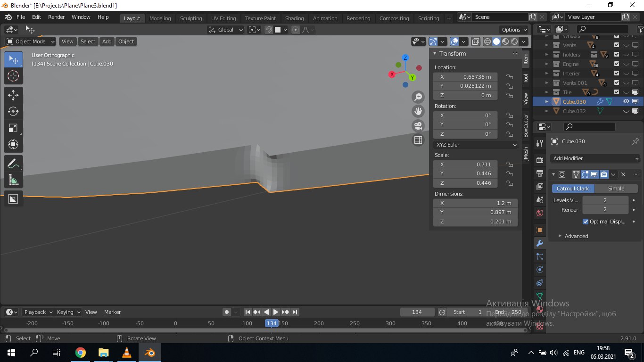The width and height of the screenshot is (644, 362).
Task: Click the pan view hand icon
Action: point(418,112)
